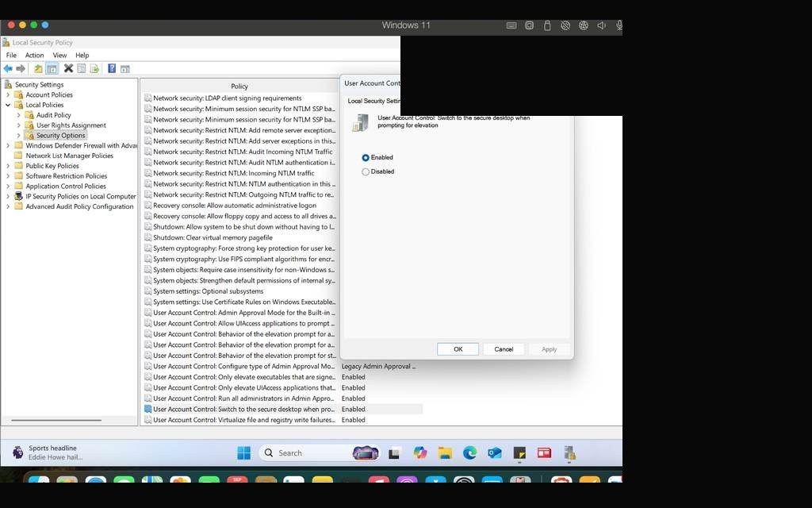Expand the Account Policies node
The image size is (812, 508).
[8, 95]
